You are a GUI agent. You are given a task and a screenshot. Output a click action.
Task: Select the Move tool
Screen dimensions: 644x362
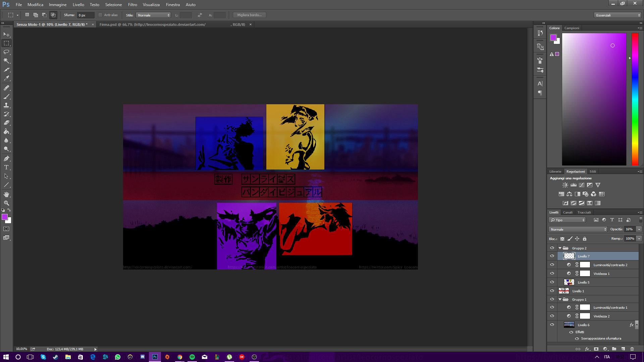pyautogui.click(x=6, y=35)
